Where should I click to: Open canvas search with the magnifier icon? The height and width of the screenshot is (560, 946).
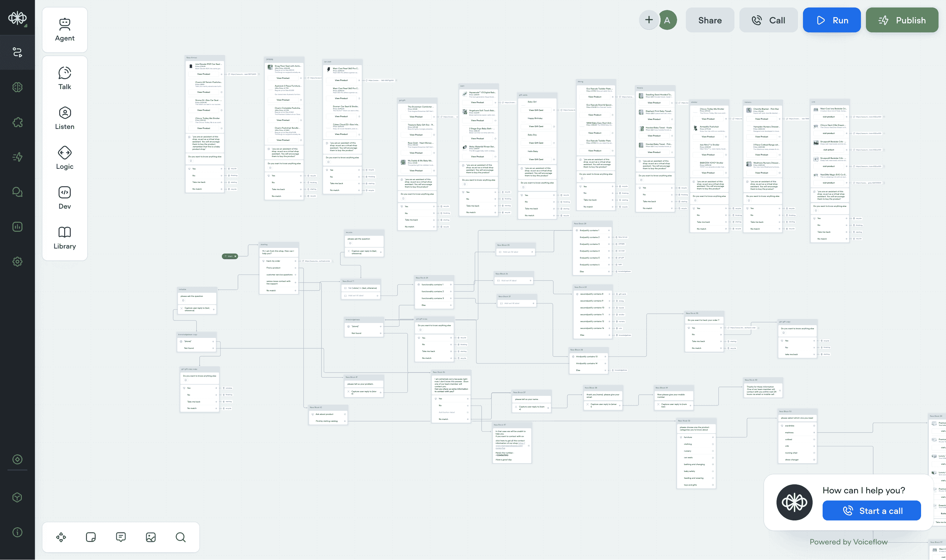click(180, 537)
